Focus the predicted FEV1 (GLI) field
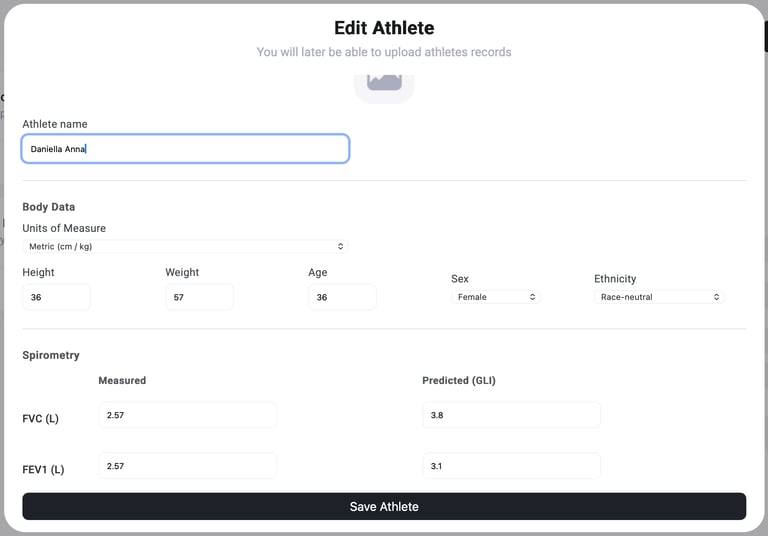This screenshot has height=536, width=768. [x=511, y=466]
